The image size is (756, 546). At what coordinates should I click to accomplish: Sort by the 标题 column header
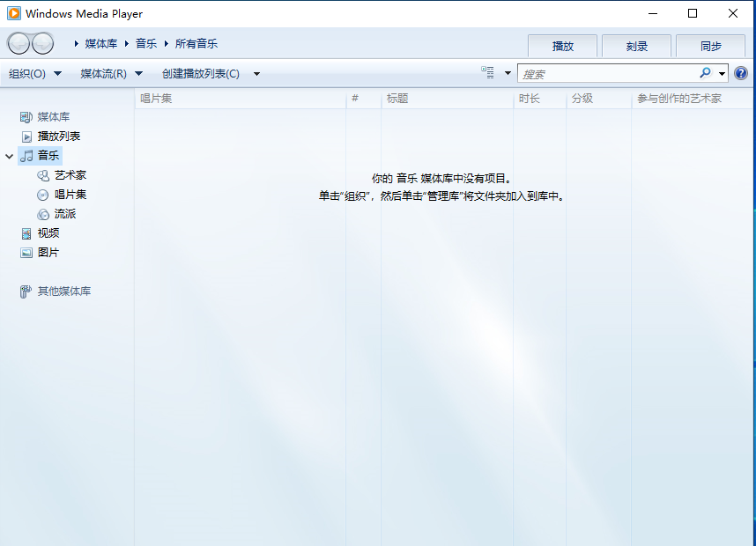tap(397, 99)
